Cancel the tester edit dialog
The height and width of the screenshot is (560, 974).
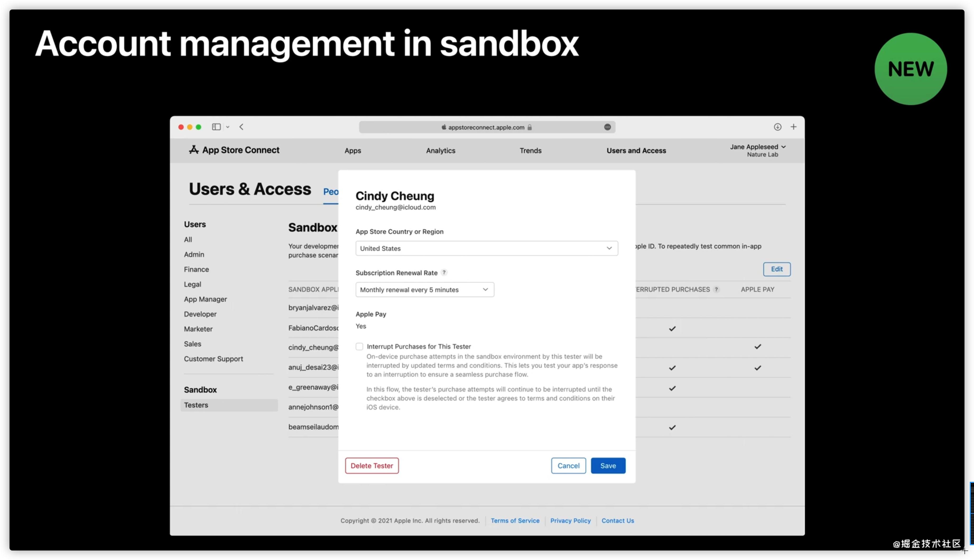568,466
